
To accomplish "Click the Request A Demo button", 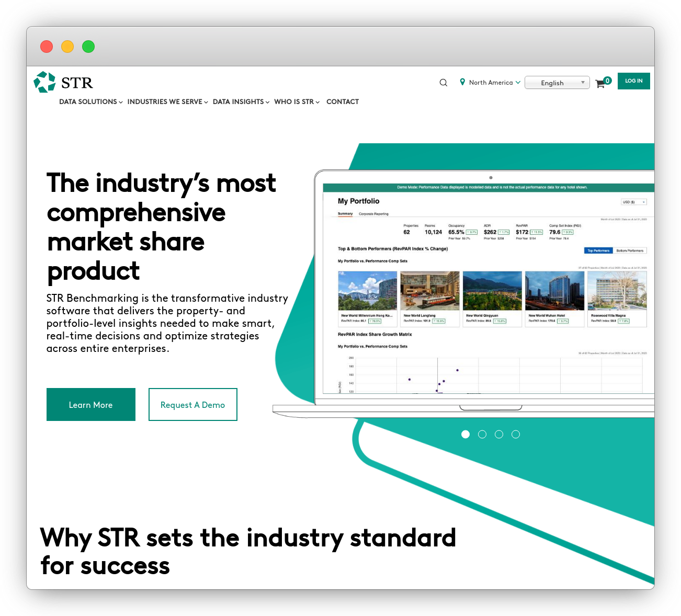I will [193, 405].
